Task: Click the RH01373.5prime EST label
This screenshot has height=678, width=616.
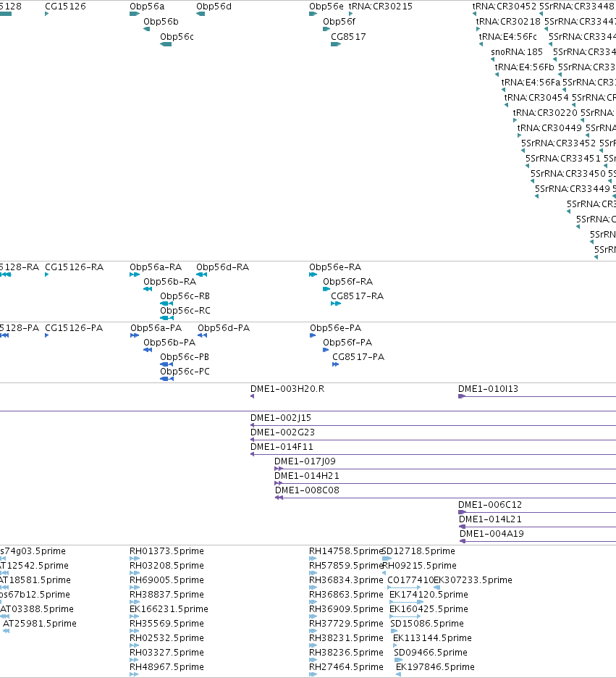Action: (166, 551)
